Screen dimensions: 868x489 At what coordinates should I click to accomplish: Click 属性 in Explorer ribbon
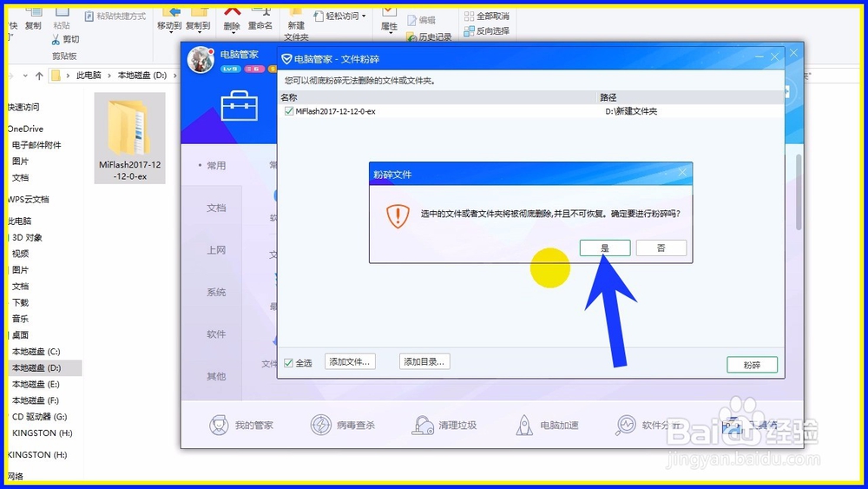pyautogui.click(x=389, y=20)
